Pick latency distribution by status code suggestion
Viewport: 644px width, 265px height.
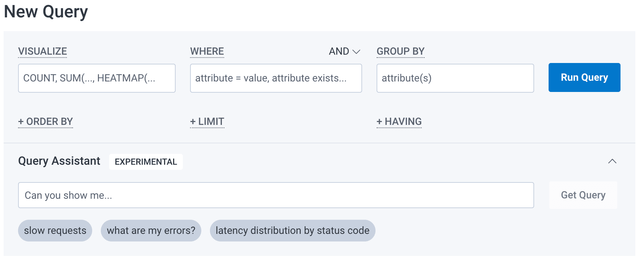coord(292,230)
